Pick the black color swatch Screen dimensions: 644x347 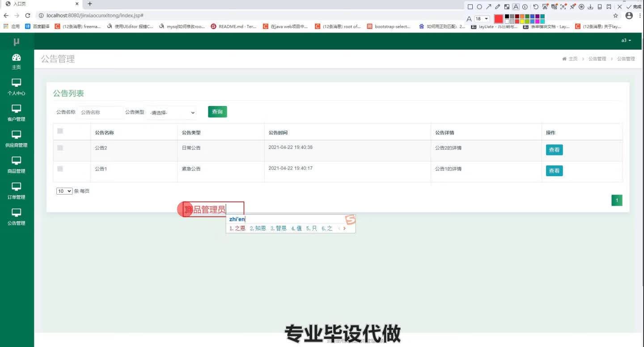coord(507,16)
